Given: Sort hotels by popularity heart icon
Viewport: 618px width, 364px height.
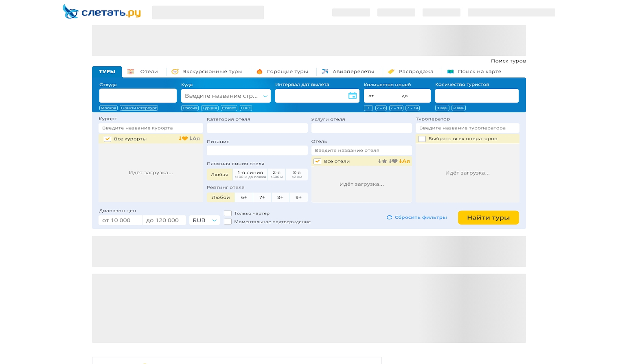Looking at the screenshot, I should coord(393,161).
